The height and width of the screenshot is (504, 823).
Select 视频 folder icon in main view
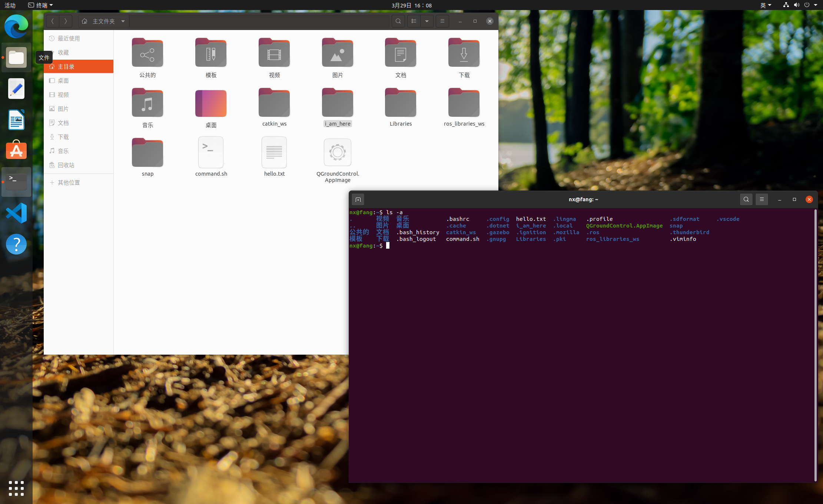[274, 58]
